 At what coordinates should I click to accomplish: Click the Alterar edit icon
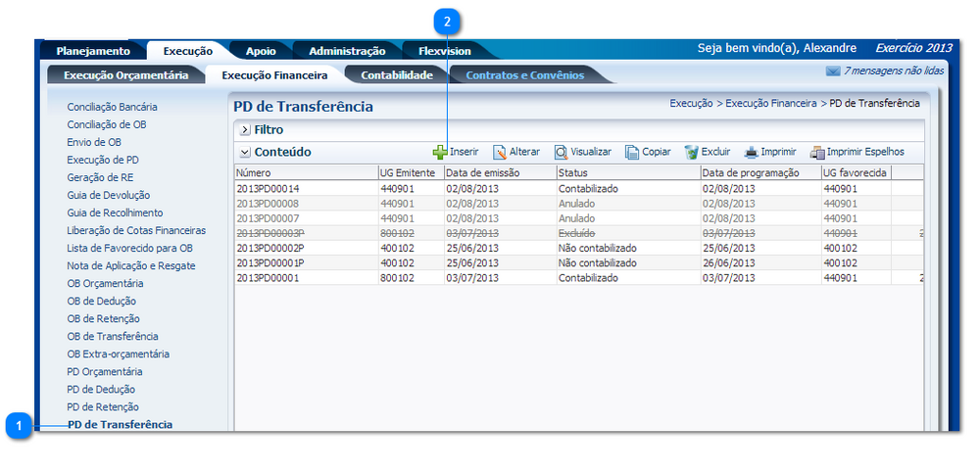click(499, 152)
